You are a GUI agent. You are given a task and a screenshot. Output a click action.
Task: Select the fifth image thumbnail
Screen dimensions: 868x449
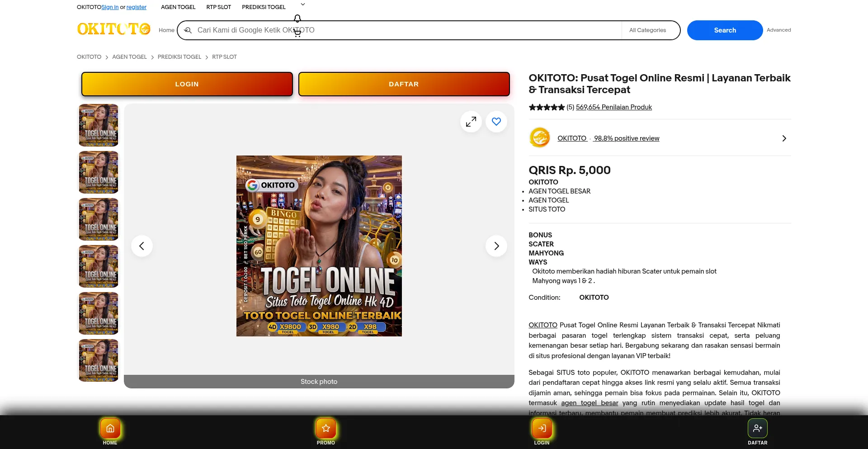(99, 313)
